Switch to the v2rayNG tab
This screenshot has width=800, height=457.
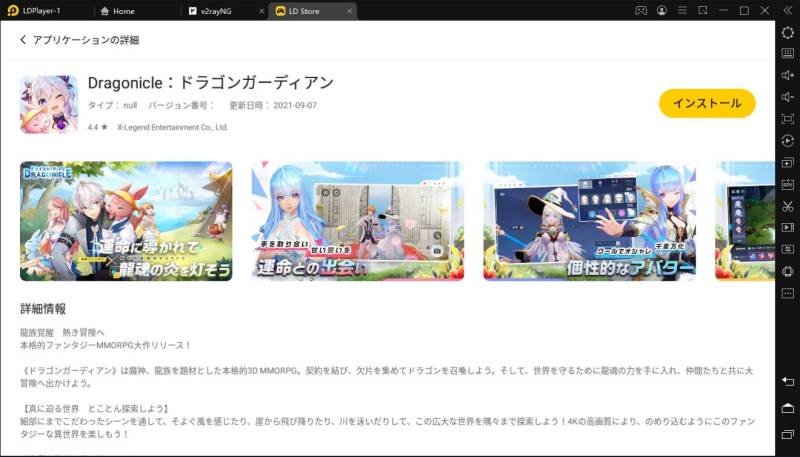(210, 11)
